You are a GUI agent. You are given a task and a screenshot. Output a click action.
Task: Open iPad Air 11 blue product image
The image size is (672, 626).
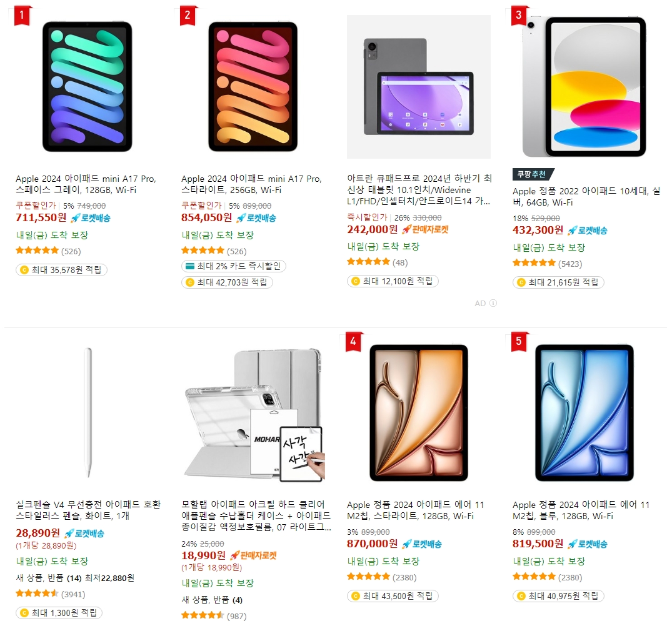(584, 413)
